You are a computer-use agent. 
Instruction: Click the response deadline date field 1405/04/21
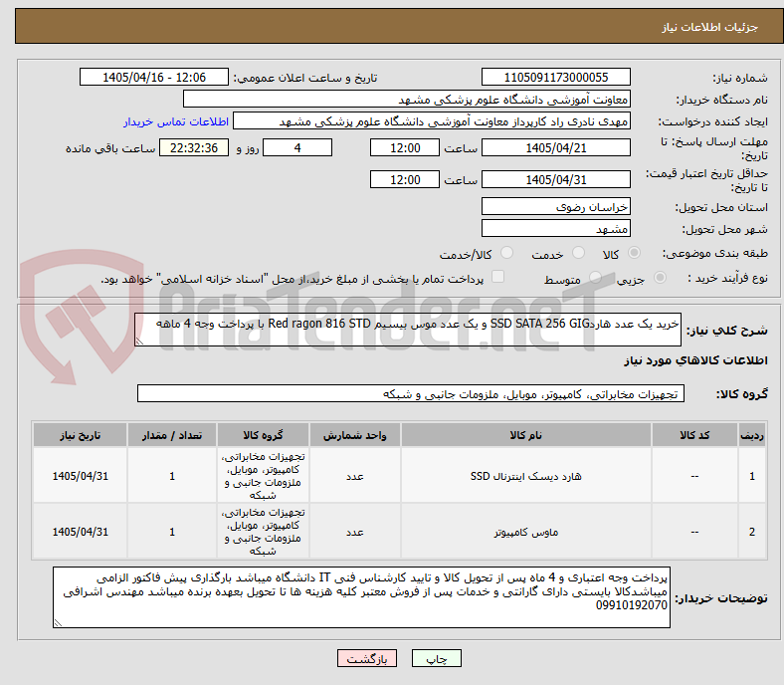pos(555,147)
